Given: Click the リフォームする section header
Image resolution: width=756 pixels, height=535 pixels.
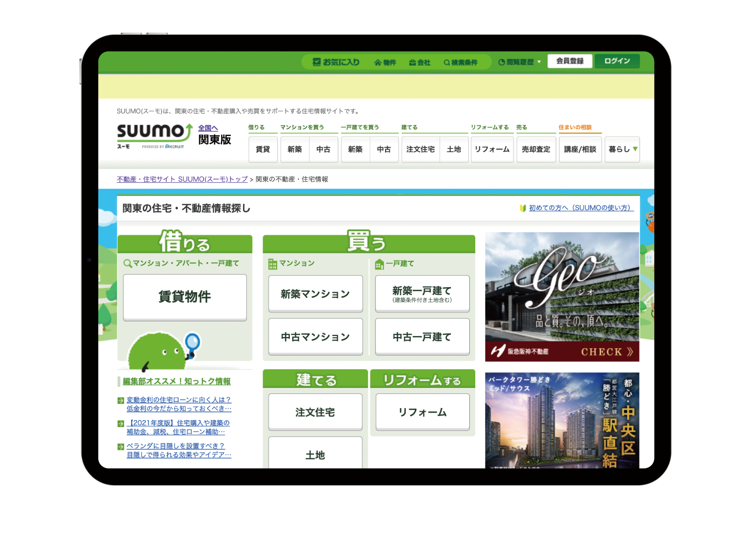Looking at the screenshot, I should coord(422,379).
